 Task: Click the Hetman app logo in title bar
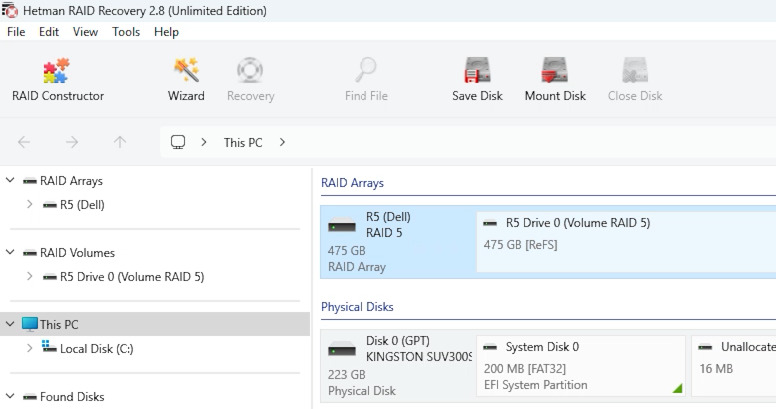tap(9, 10)
